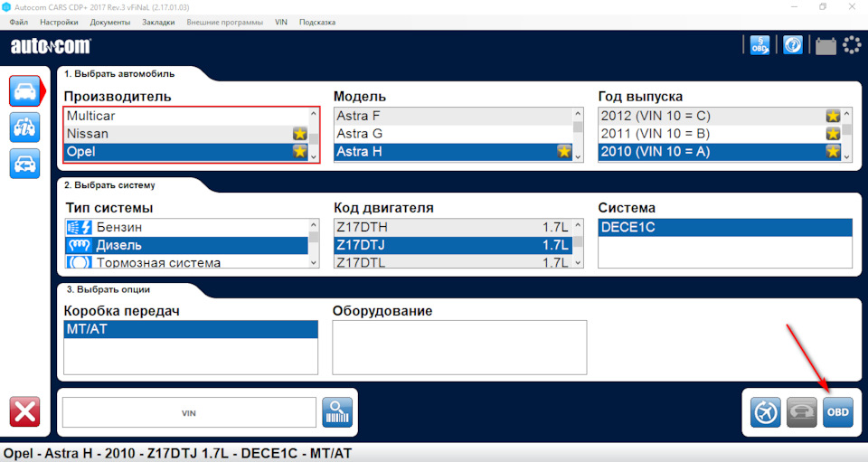Click the Autocom logo

(51, 46)
